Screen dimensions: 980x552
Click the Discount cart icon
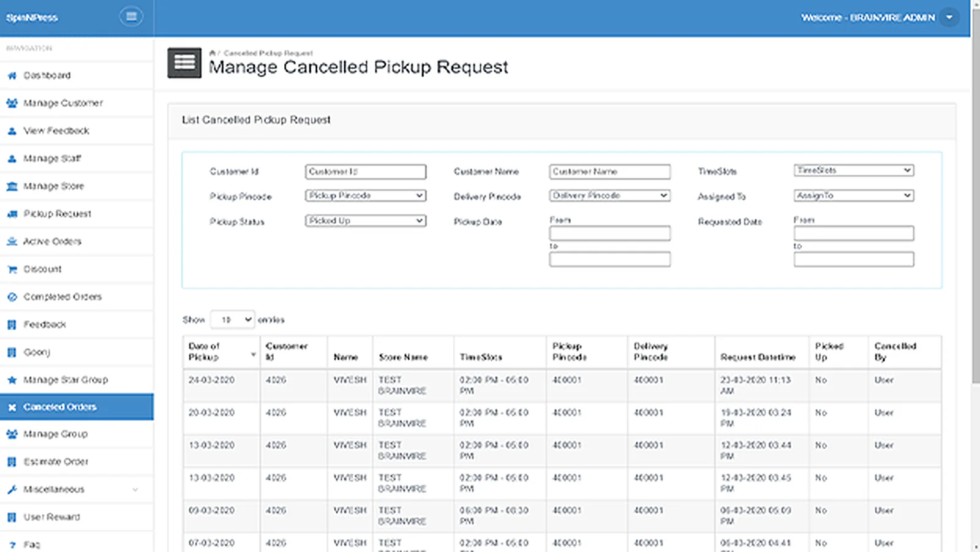[x=12, y=269]
